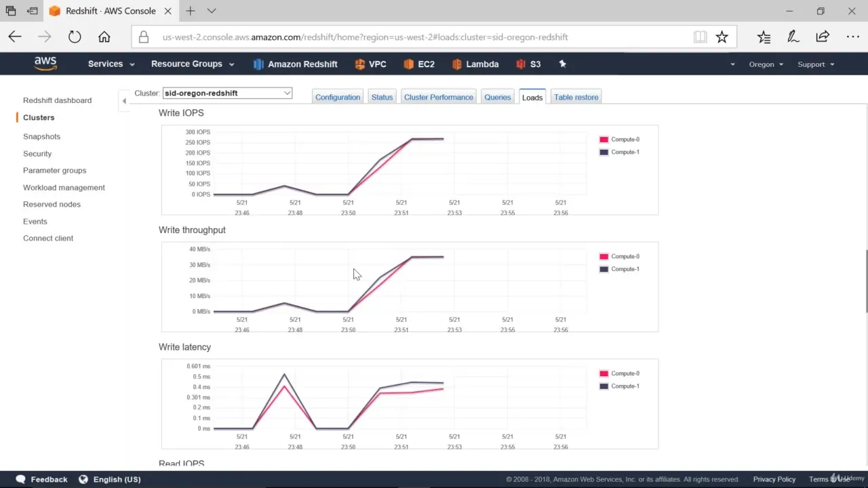Viewport: 868px width, 488px height.
Task: Open the pinned Amazon Redshift shortcut
Action: coord(295,64)
